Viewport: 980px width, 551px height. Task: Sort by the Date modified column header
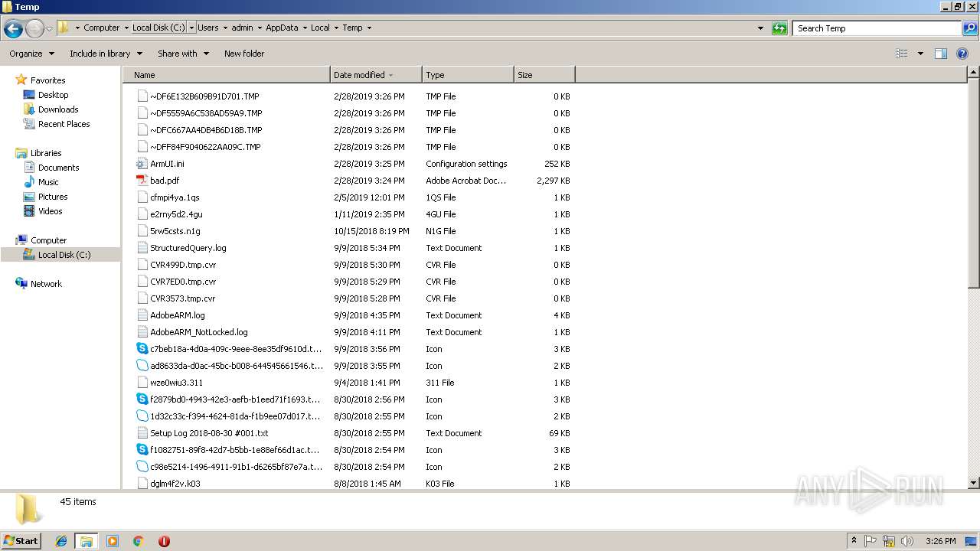pyautogui.click(x=376, y=75)
